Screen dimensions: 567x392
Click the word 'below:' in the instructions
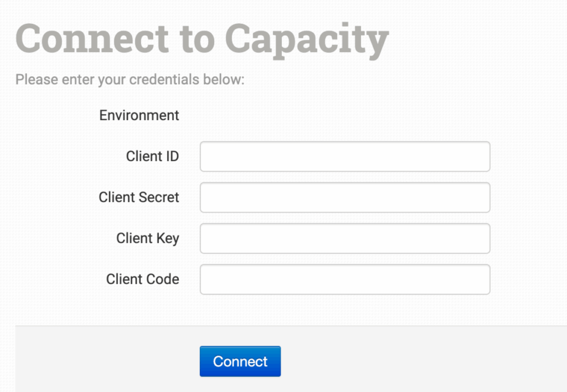pyautogui.click(x=224, y=80)
